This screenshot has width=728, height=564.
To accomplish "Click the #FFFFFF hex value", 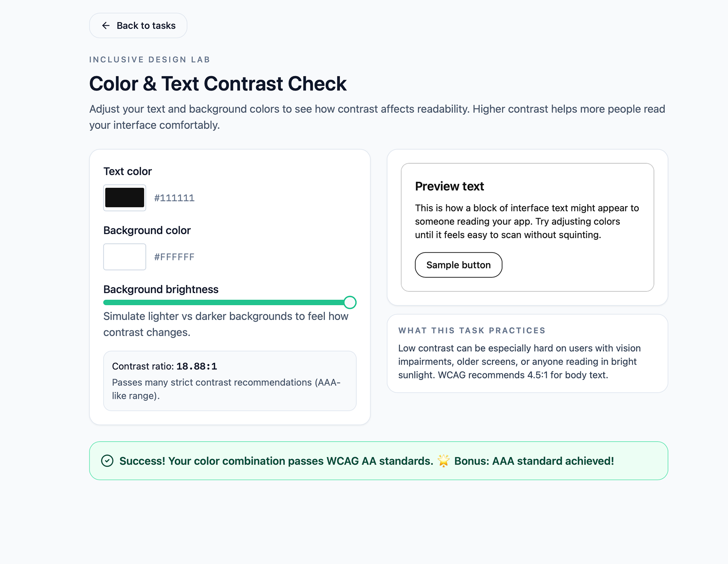I will [174, 257].
